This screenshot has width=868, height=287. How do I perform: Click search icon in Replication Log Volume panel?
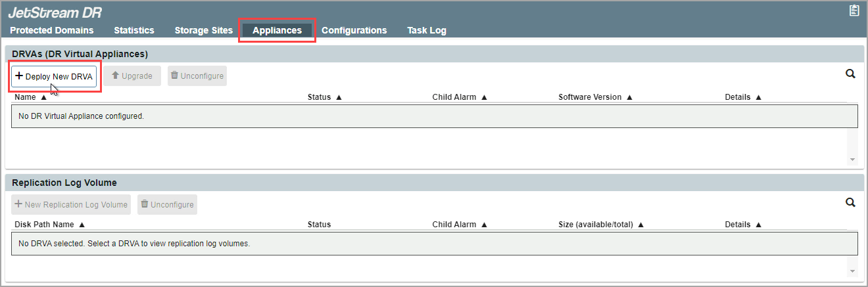(x=850, y=203)
